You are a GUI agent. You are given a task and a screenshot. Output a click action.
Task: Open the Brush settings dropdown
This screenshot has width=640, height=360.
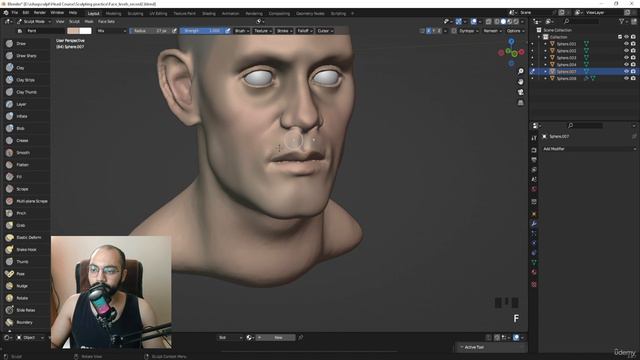[x=242, y=31]
